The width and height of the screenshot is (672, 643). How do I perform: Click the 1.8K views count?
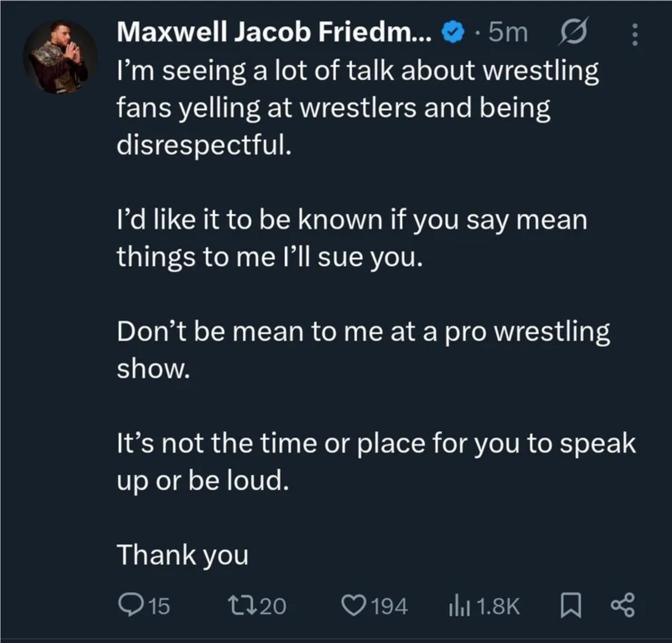[x=497, y=606]
